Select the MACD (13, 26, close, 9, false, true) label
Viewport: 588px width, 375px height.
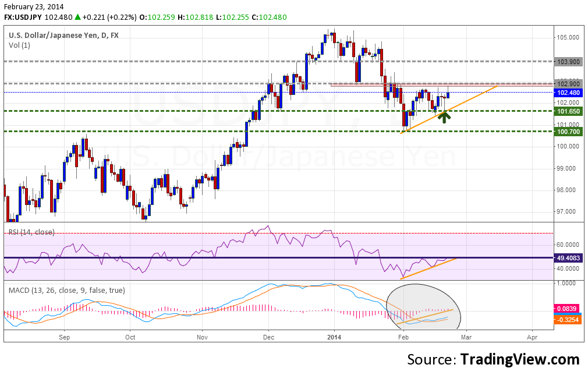(67, 290)
